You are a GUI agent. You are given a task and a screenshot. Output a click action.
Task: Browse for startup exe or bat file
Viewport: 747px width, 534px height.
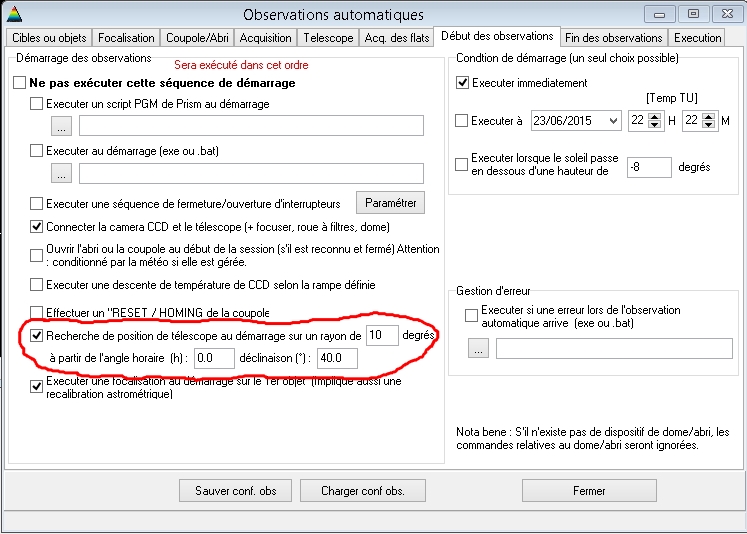tap(61, 174)
